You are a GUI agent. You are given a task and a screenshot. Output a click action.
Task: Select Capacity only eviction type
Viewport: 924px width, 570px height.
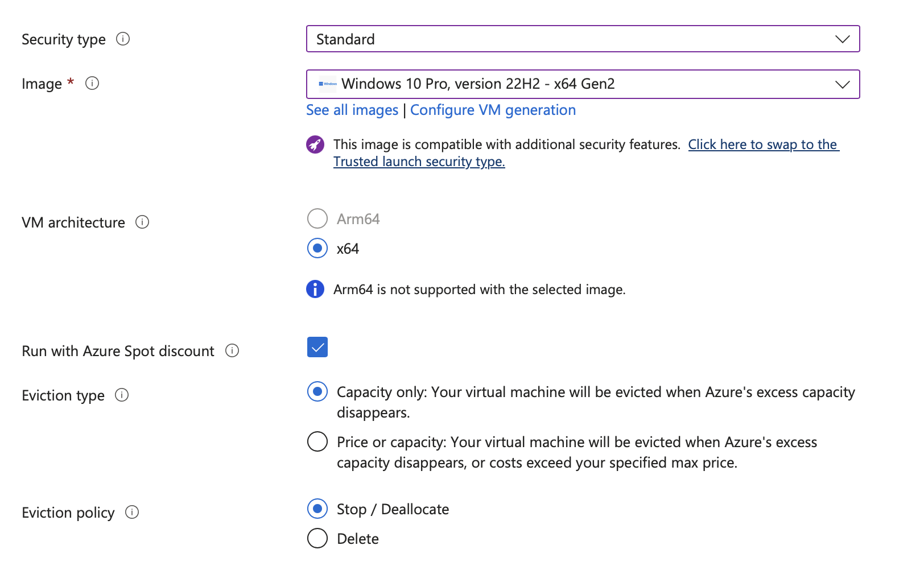click(317, 391)
